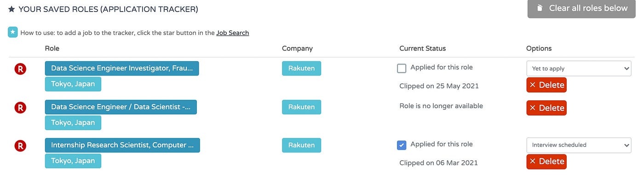Image resolution: width=644 pixels, height=175 pixels.
Task: Click Rakuten company tag in first row
Action: pyautogui.click(x=301, y=68)
